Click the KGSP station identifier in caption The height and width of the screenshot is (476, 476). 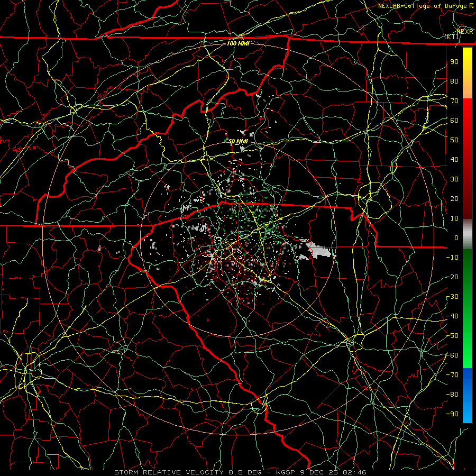click(x=287, y=472)
